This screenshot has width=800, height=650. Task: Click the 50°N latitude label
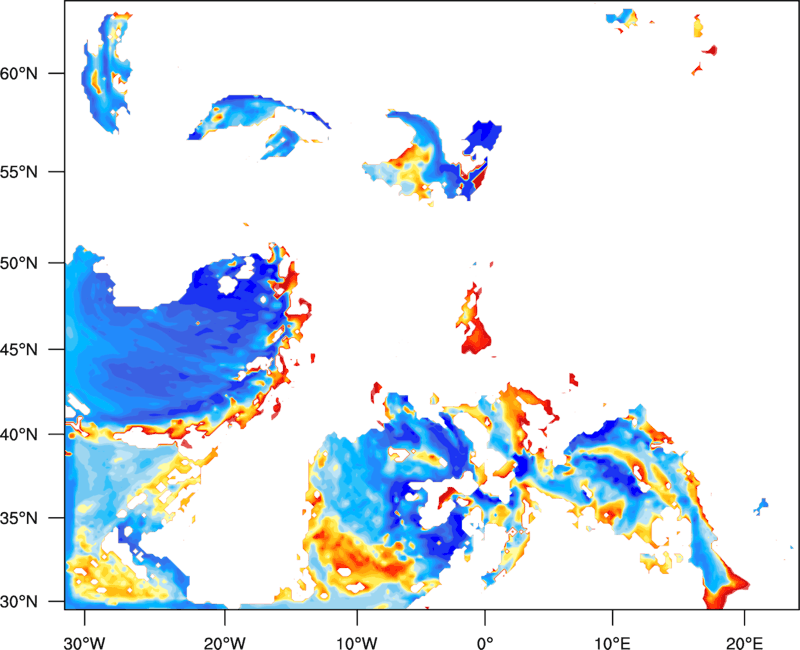(x=19, y=263)
